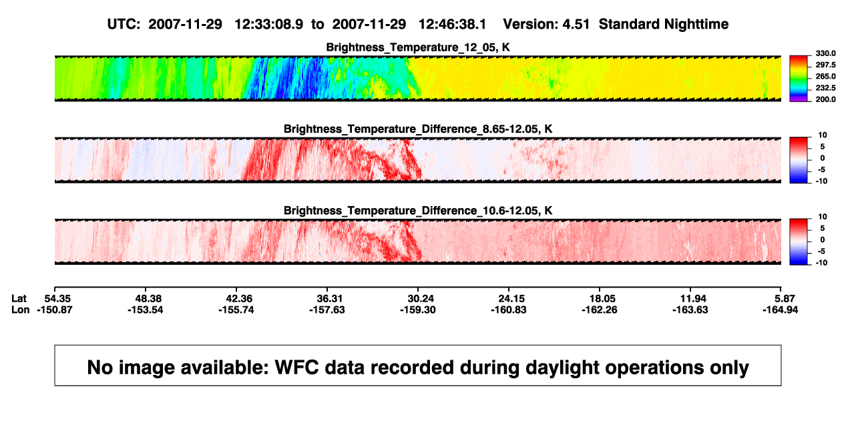Click the 8.65-12.05 difference image strip
The height and width of the screenshot is (445, 868).
pyautogui.click(x=418, y=160)
